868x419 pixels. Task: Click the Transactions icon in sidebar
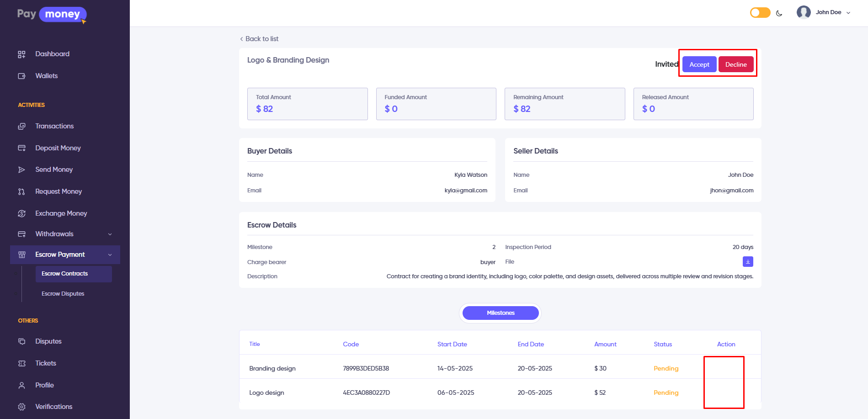[21, 127]
